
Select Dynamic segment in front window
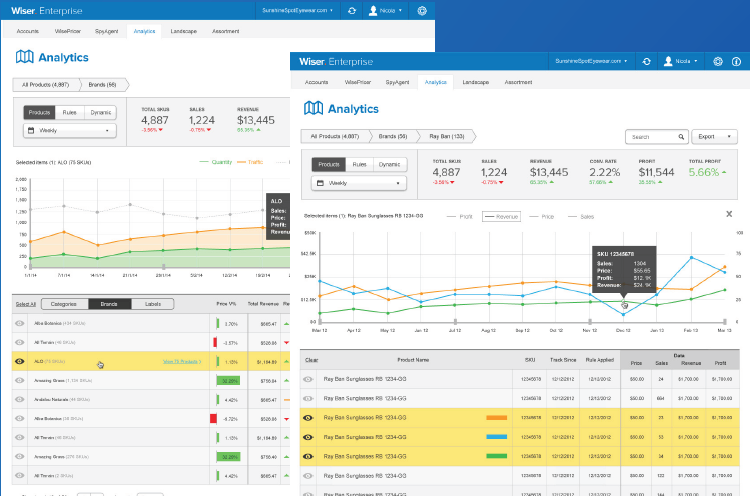389,165
